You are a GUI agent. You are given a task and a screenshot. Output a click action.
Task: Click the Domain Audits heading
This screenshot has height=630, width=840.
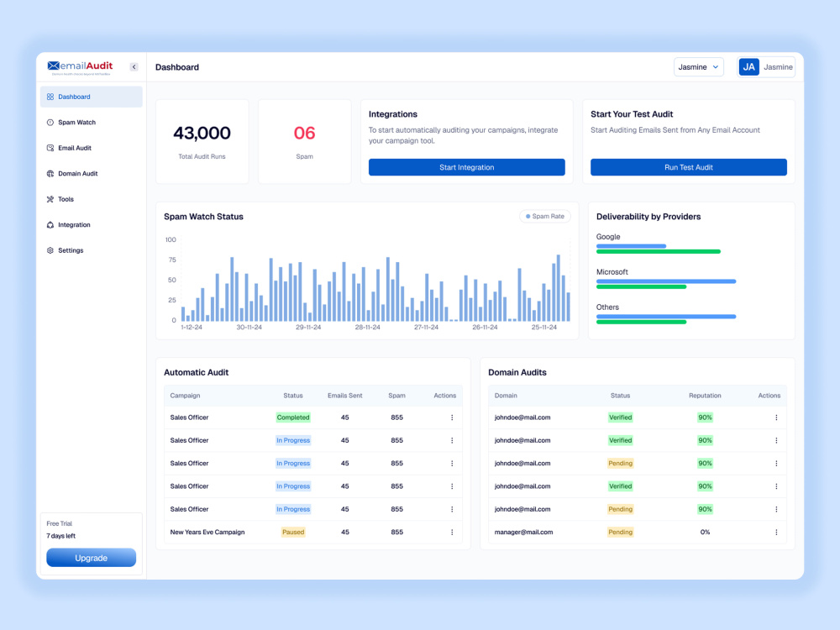coord(517,372)
